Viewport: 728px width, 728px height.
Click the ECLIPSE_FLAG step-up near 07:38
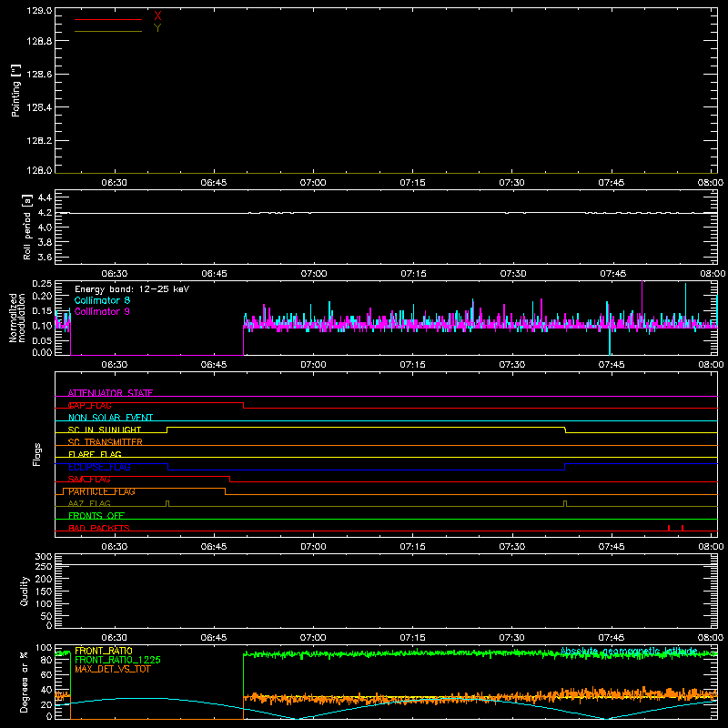point(564,467)
